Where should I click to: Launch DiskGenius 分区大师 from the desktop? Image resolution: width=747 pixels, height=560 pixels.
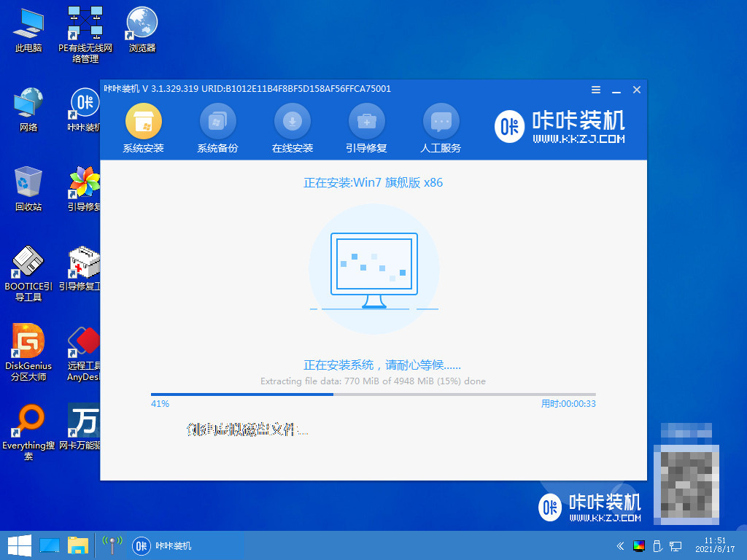[28, 350]
